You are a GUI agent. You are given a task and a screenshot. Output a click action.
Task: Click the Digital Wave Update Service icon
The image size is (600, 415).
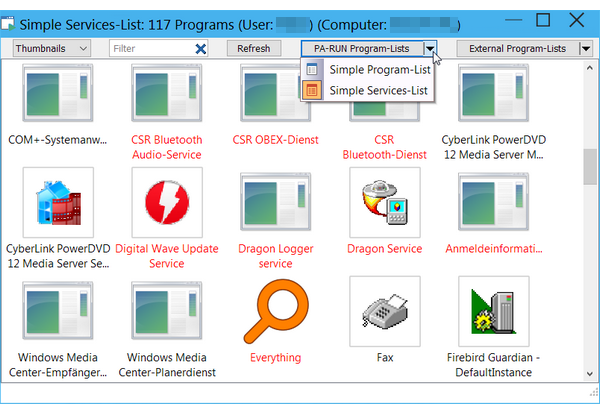click(x=166, y=201)
